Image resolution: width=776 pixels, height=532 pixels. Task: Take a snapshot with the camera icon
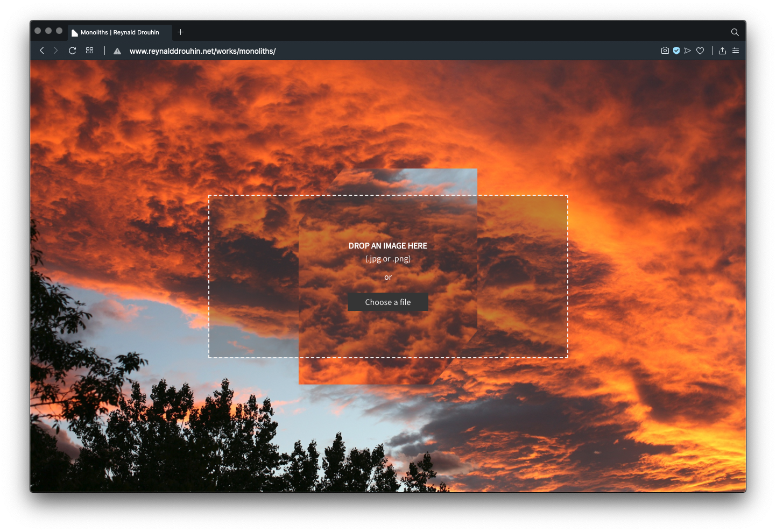click(665, 51)
